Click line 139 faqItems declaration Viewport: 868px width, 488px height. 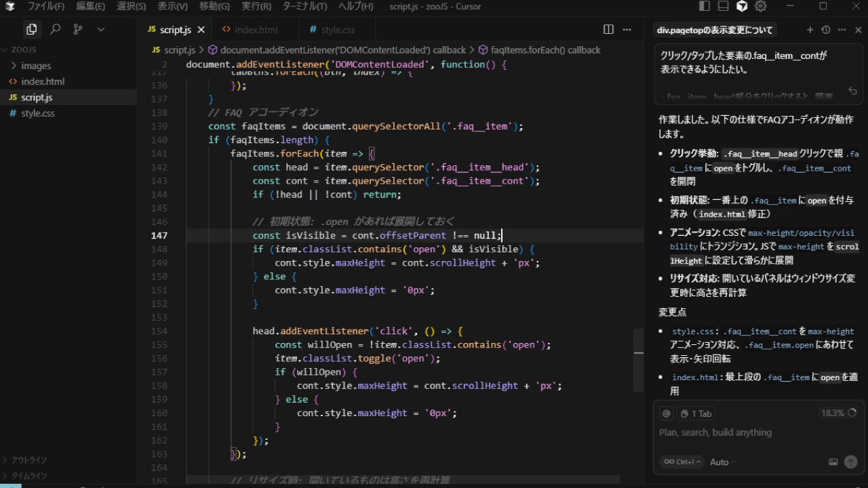[x=366, y=126]
